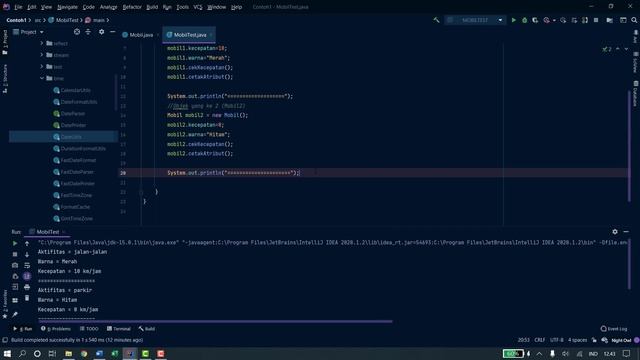Pin the Run tab
The width and height of the screenshot is (640, 360).
15,314
